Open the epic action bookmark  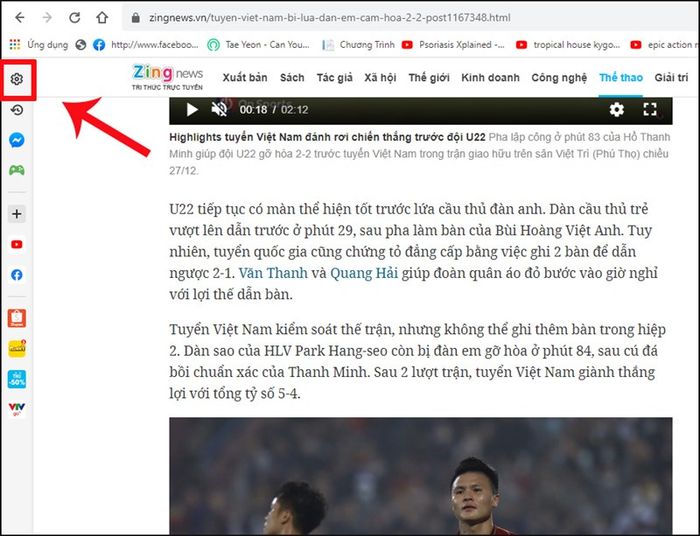coord(665,45)
